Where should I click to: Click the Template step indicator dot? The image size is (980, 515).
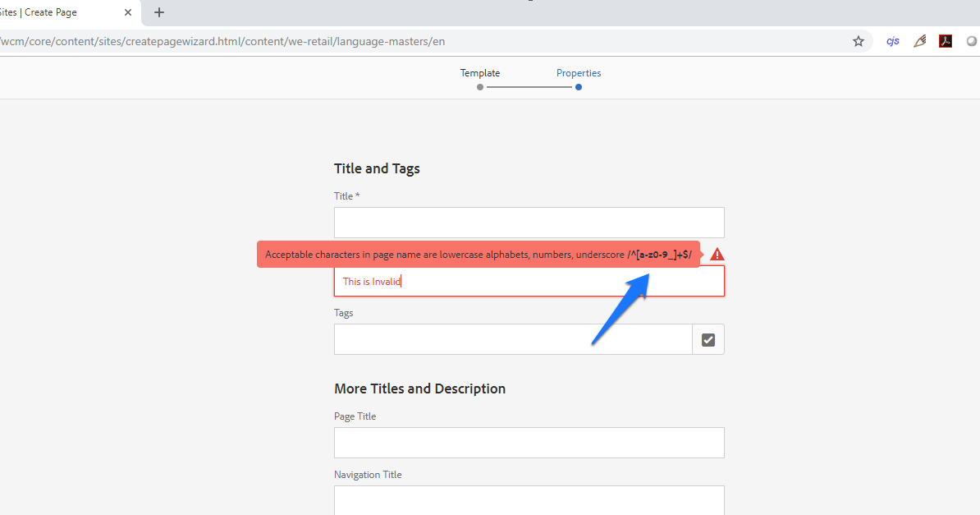[479, 87]
